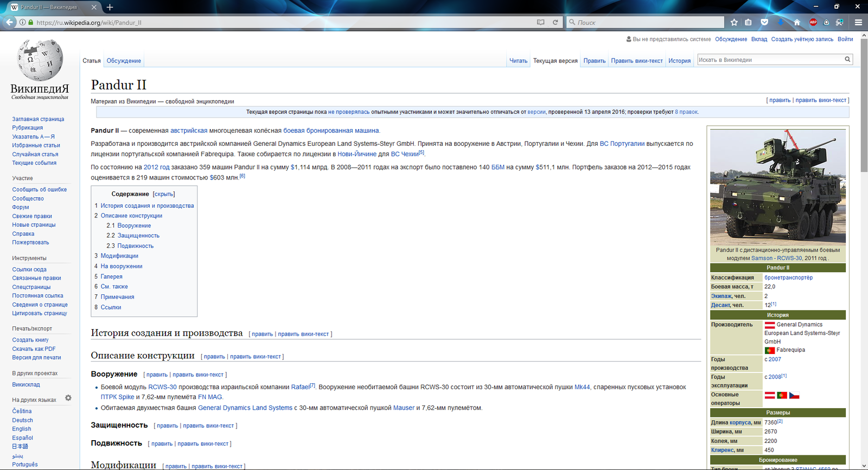Jump to contents entry 'Модификации'
868x470 pixels.
point(119,256)
